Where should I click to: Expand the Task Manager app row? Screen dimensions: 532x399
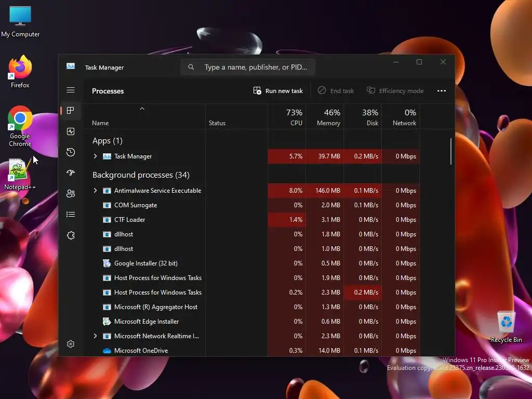pyautogui.click(x=95, y=156)
